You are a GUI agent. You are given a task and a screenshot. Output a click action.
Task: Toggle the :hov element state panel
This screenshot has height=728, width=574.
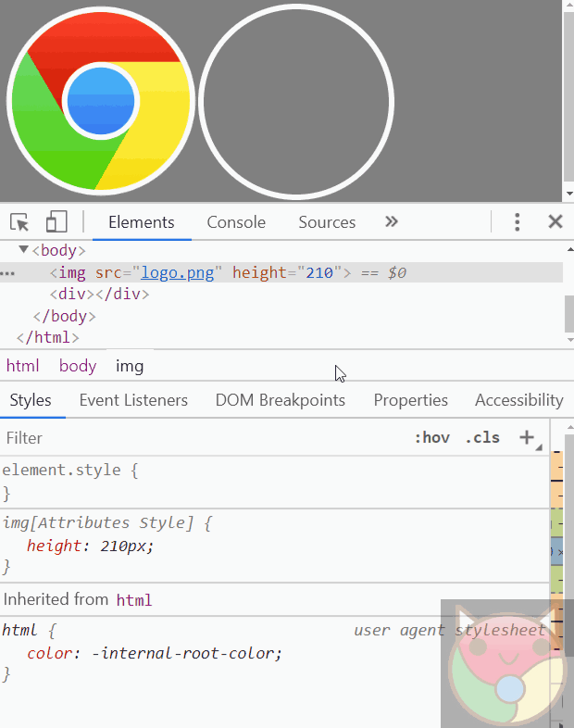(x=432, y=437)
